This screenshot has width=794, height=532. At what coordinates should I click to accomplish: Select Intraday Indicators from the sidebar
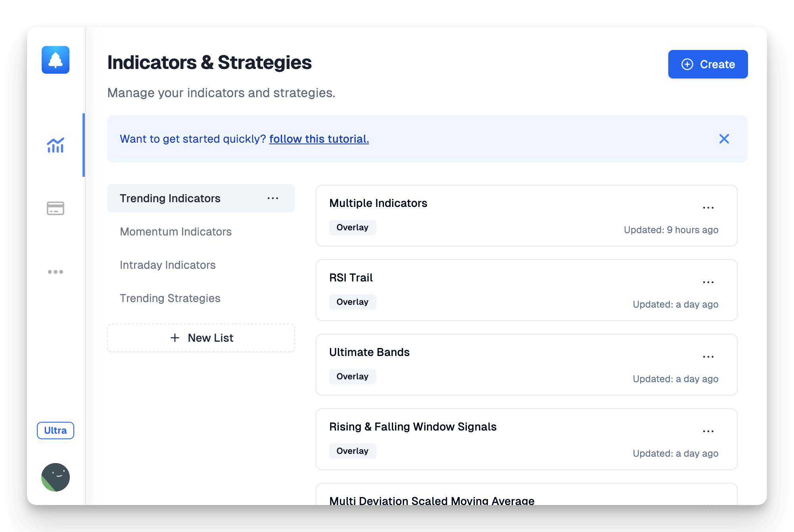[x=167, y=265]
